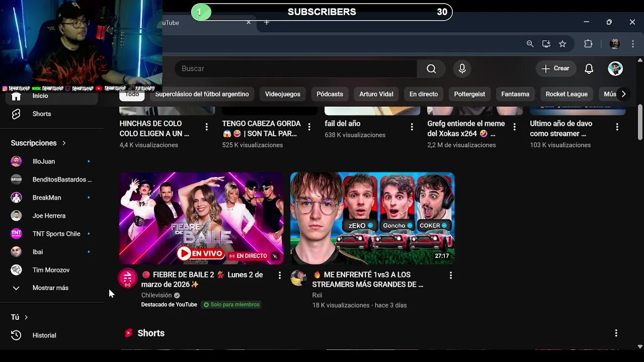Open a new browser tab
Image resolution: width=644 pixels, height=362 pixels.
pyautogui.click(x=267, y=23)
